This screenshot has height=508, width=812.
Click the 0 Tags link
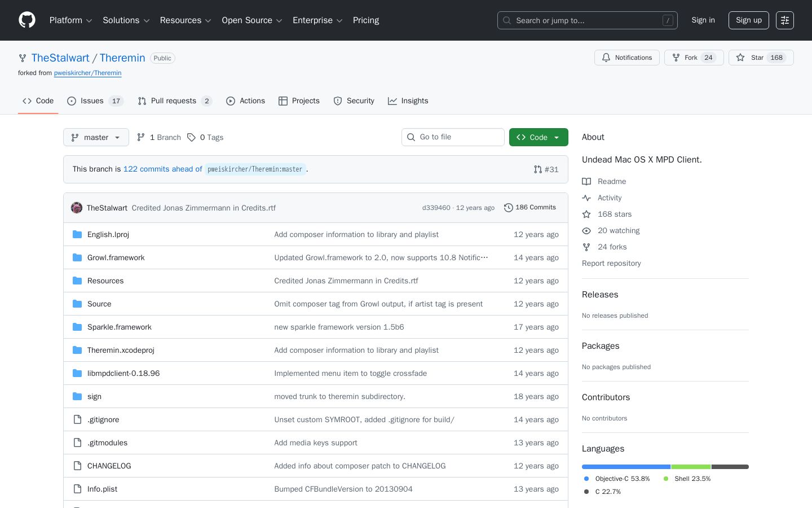[x=205, y=137]
